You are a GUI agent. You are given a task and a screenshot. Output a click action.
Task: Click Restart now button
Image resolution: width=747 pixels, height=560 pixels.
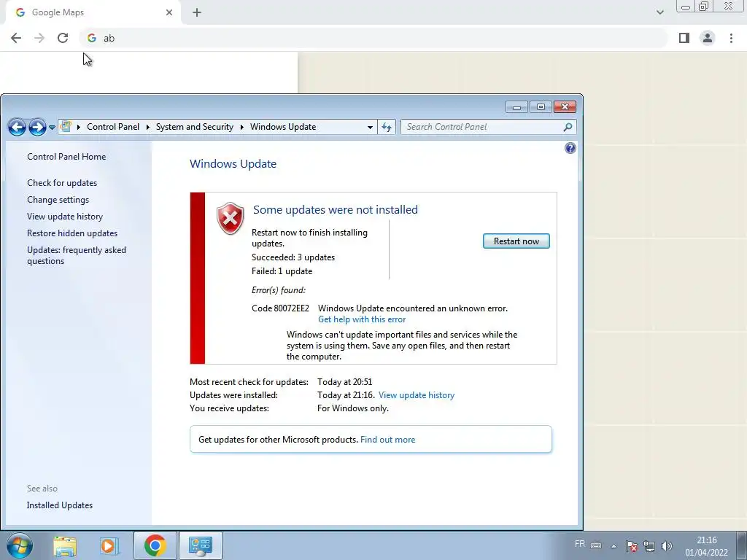[516, 241]
